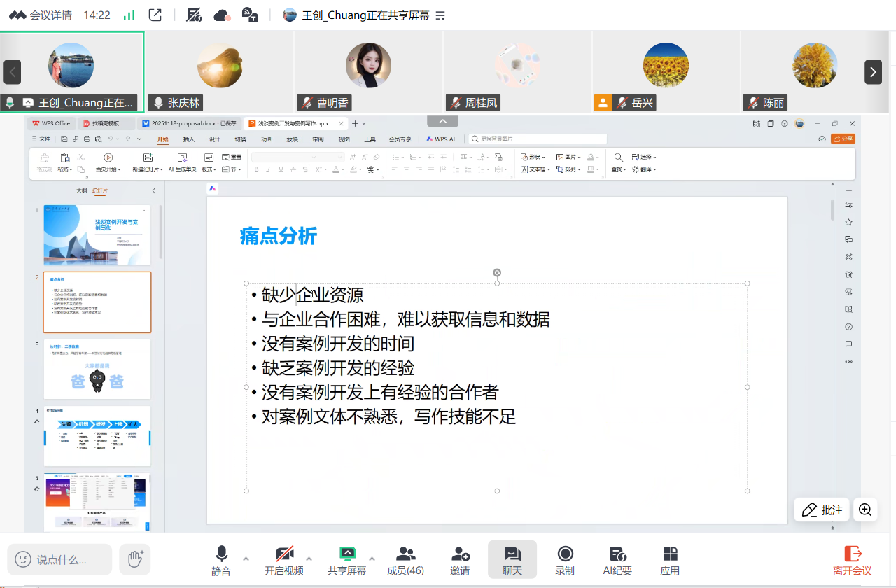Click the 邀请 invite icon

pyautogui.click(x=460, y=555)
